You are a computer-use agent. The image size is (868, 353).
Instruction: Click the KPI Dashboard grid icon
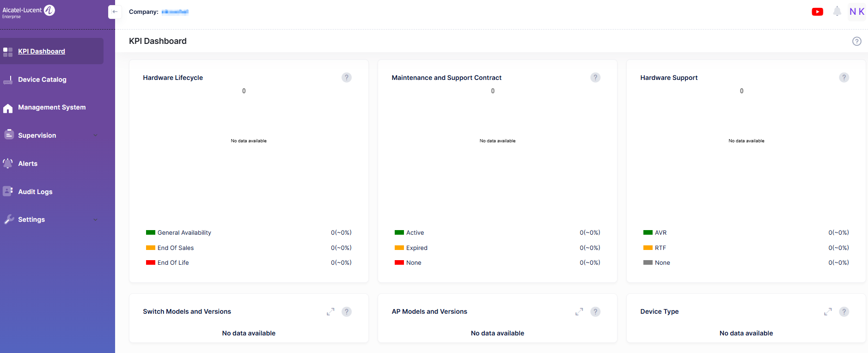point(8,52)
